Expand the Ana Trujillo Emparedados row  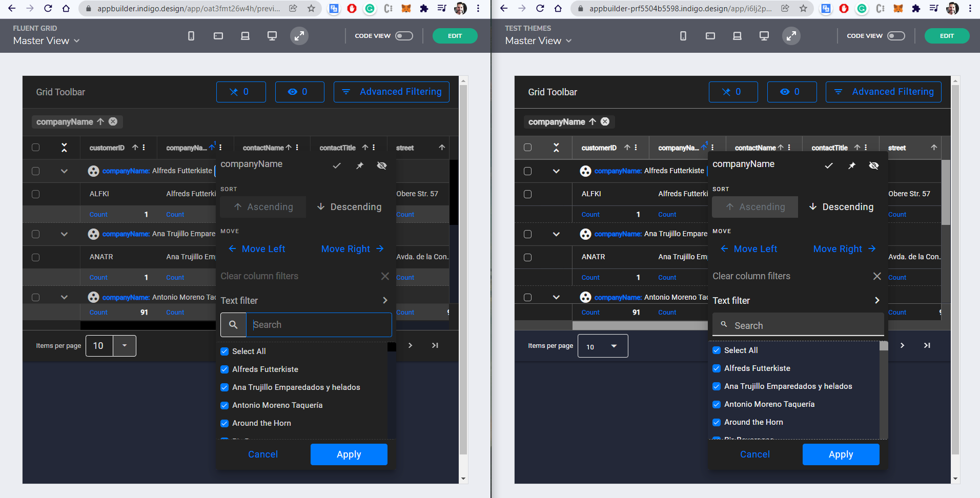(64, 234)
